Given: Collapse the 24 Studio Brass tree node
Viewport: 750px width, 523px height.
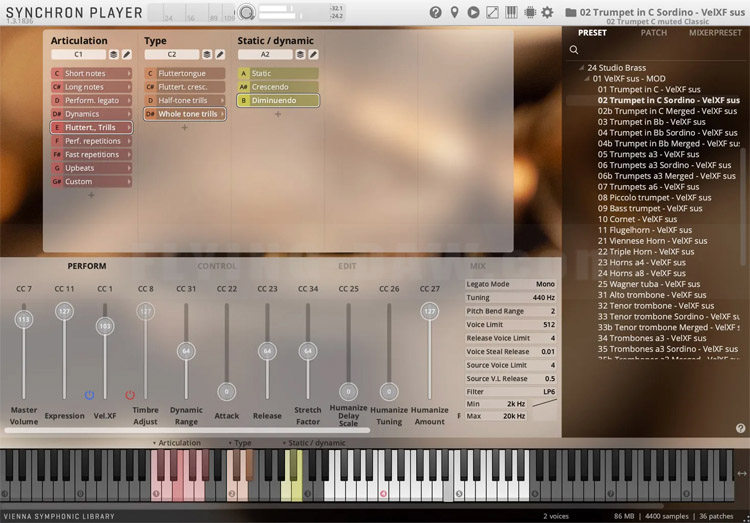Looking at the screenshot, I should coord(582,68).
